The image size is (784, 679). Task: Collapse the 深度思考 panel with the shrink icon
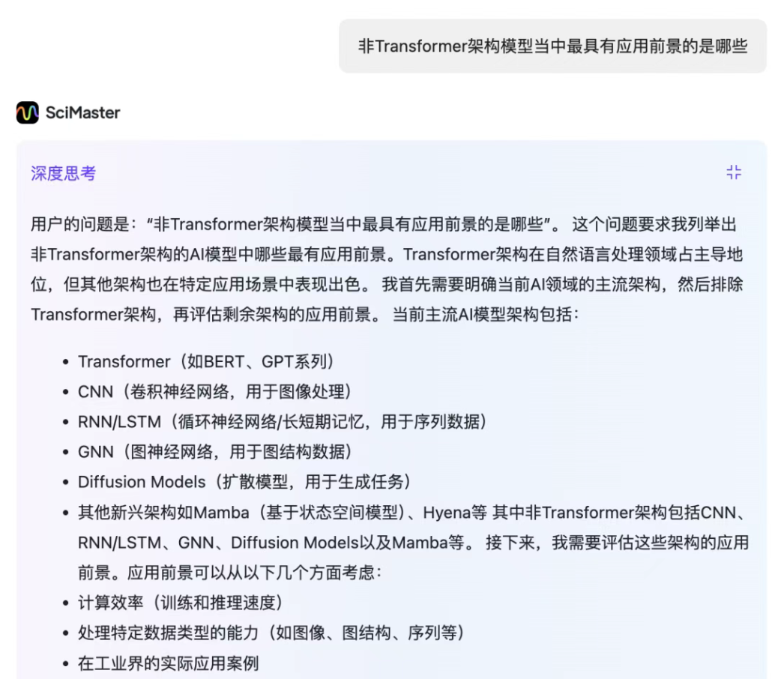click(x=734, y=173)
